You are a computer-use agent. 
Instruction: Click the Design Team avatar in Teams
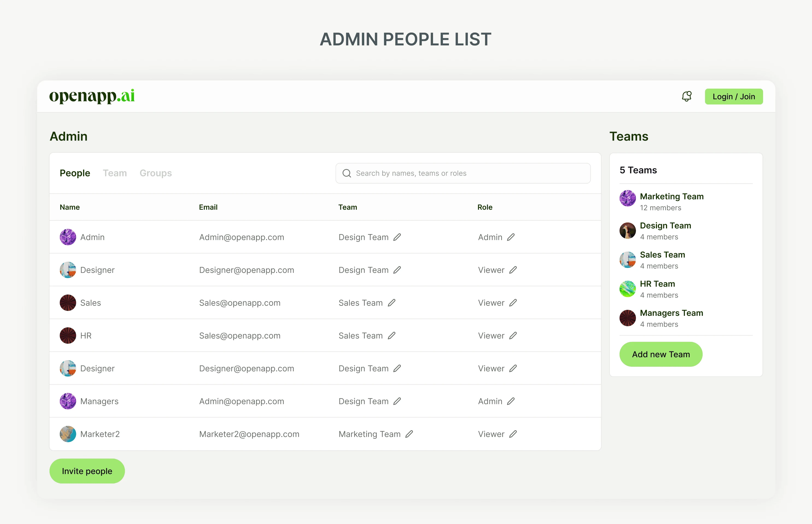click(x=628, y=231)
